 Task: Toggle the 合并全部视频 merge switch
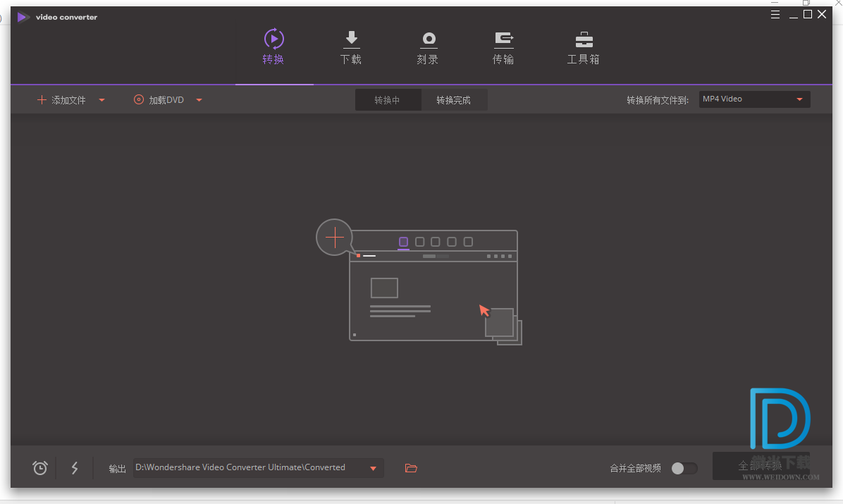pos(684,468)
